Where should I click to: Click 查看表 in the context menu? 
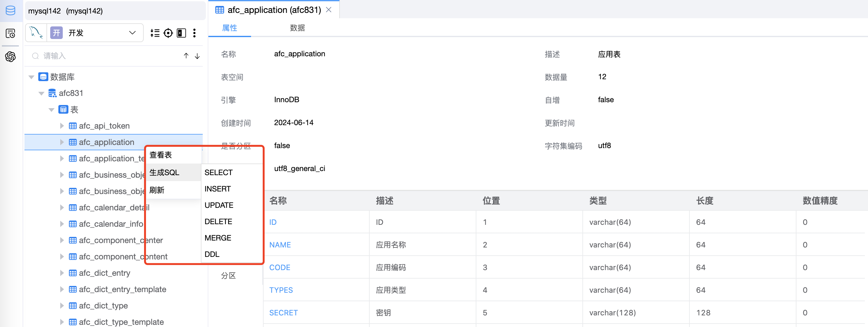coord(160,155)
